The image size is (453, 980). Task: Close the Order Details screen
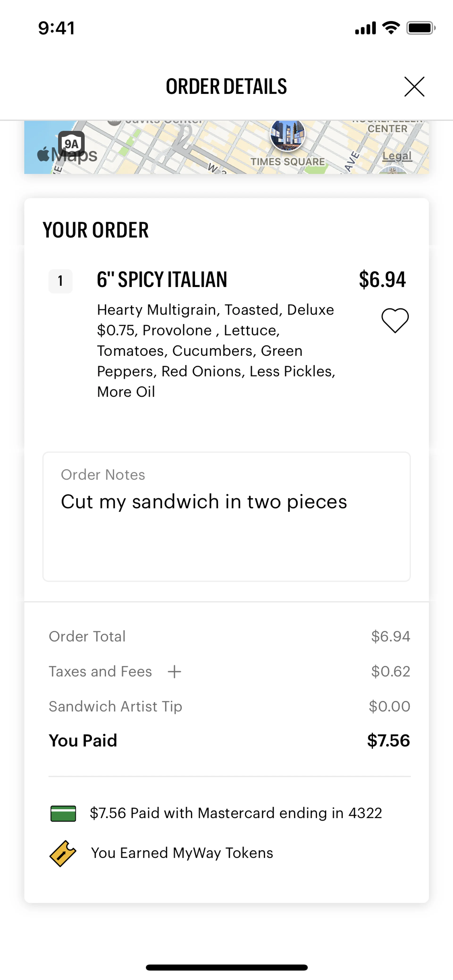414,87
